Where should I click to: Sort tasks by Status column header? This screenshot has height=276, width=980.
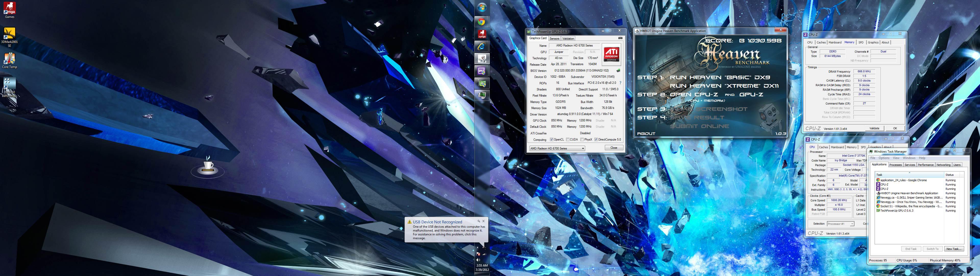pos(952,175)
